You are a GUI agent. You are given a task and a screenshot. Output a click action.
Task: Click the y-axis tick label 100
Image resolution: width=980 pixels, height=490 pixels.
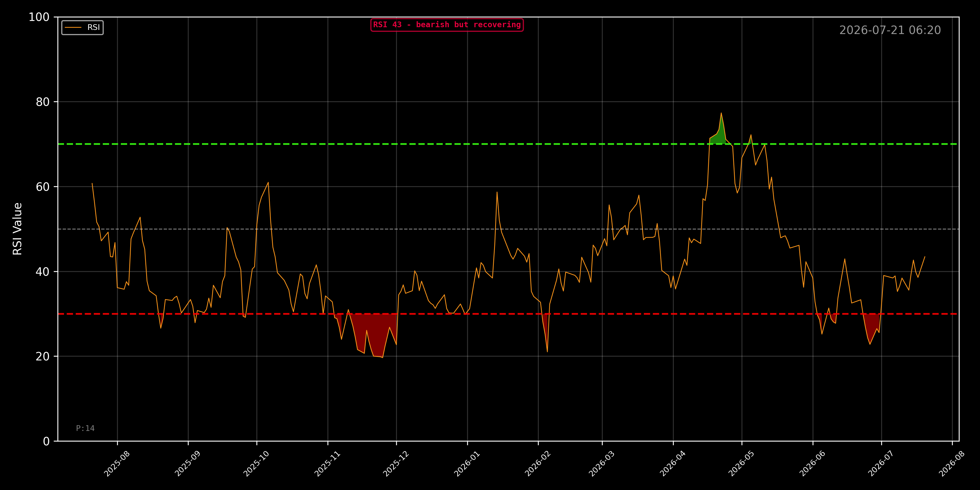pos(39,17)
